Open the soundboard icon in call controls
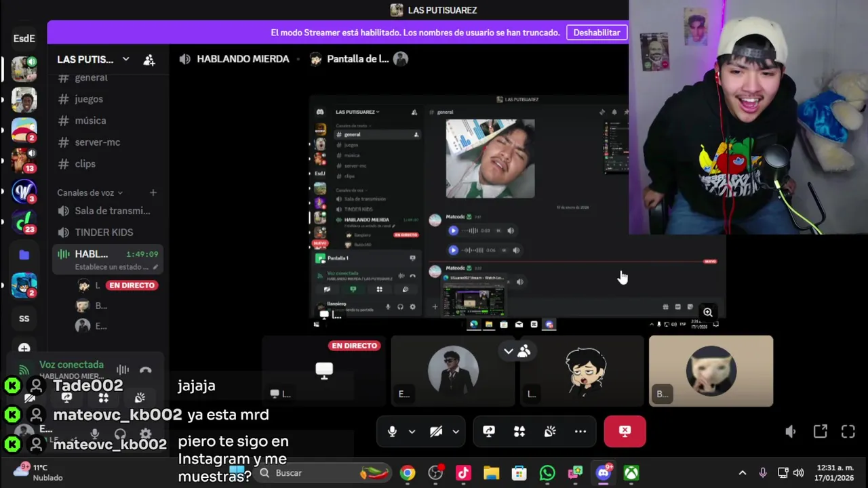The image size is (868, 488). (x=550, y=432)
